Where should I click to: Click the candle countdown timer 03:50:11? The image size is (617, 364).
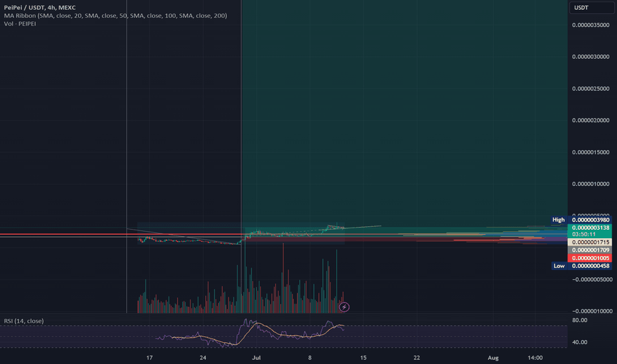click(584, 234)
